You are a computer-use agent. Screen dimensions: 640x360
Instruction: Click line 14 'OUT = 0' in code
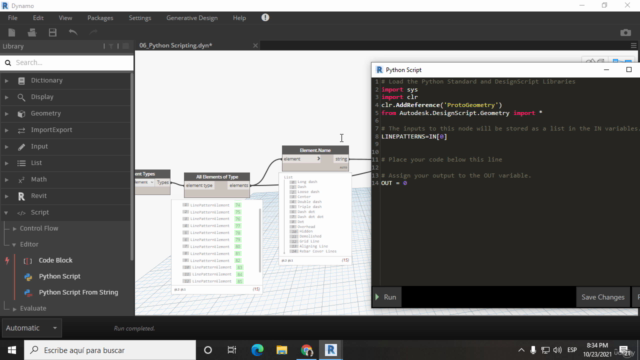(x=394, y=183)
